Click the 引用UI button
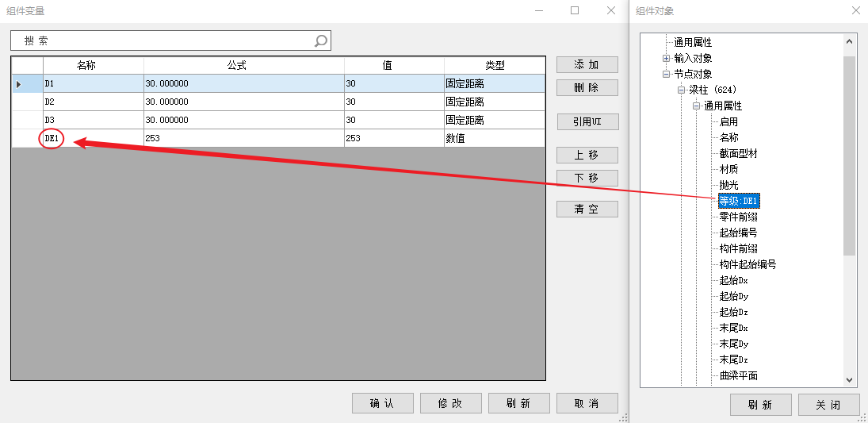Screen dimensions: 868x423 point(587,121)
